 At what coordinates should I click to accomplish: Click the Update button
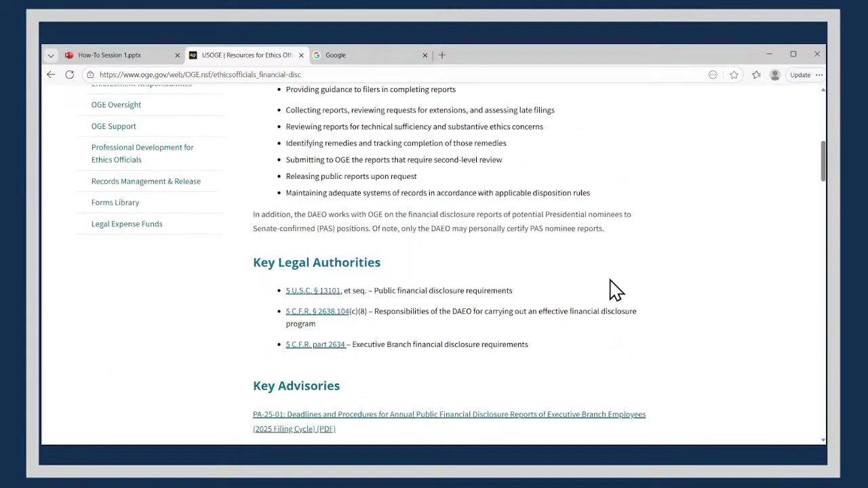[800, 75]
